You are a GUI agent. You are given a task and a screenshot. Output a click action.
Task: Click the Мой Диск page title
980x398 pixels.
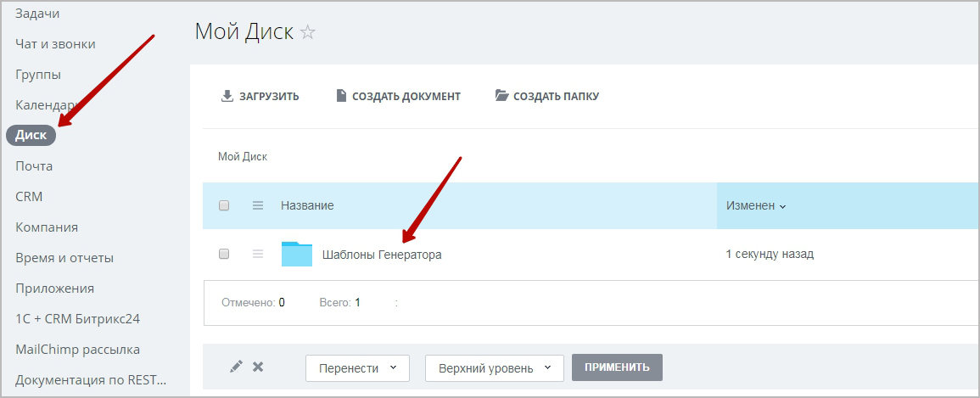pyautogui.click(x=244, y=31)
